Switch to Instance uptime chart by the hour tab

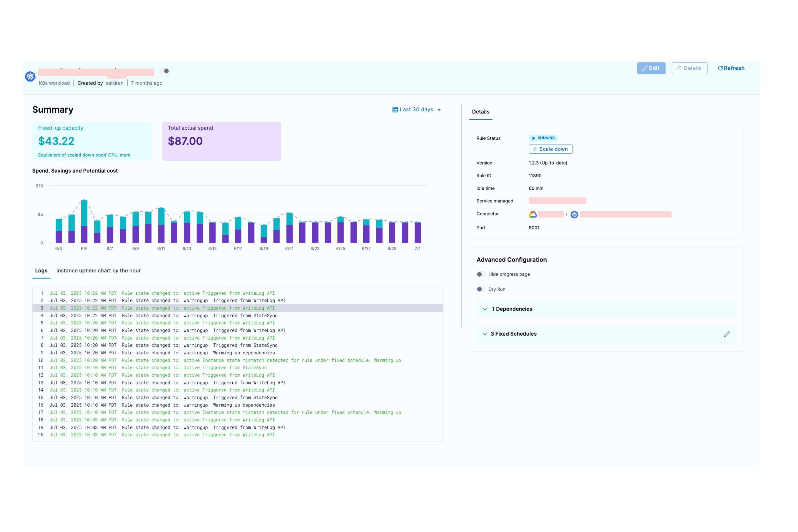click(98, 270)
